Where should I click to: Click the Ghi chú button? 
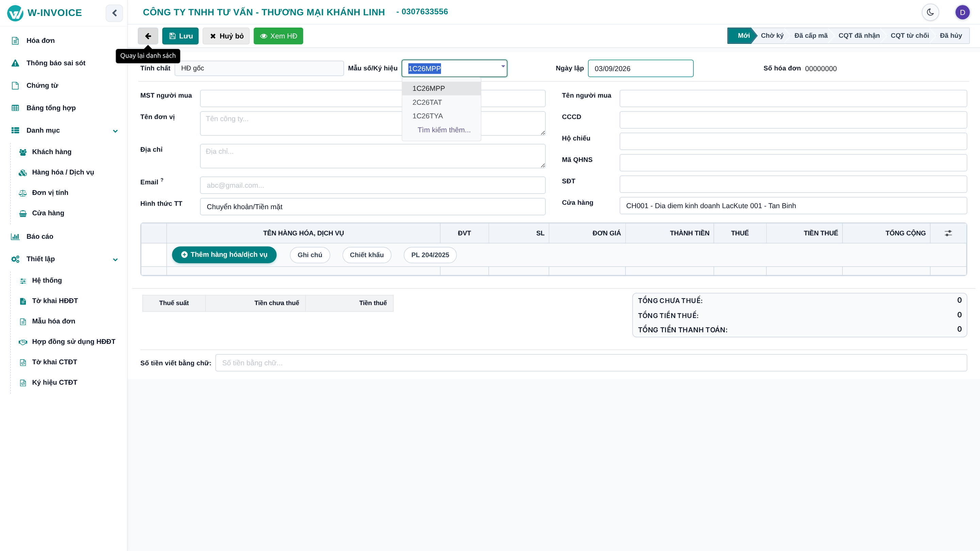[x=310, y=255]
